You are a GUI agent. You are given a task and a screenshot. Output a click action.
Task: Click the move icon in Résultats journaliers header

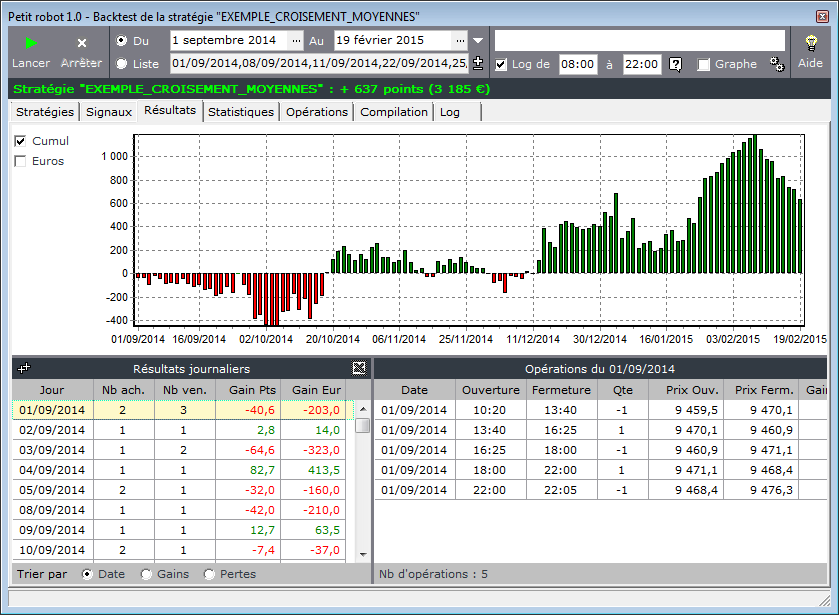24,368
